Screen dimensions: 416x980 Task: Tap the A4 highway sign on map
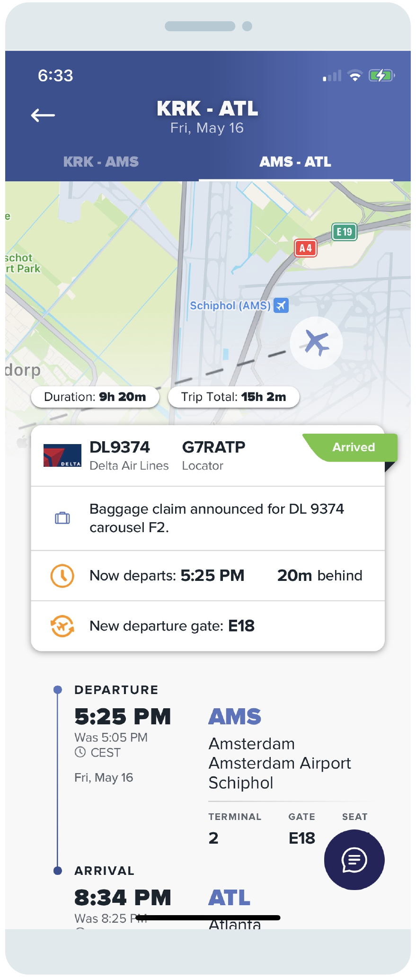pyautogui.click(x=306, y=248)
